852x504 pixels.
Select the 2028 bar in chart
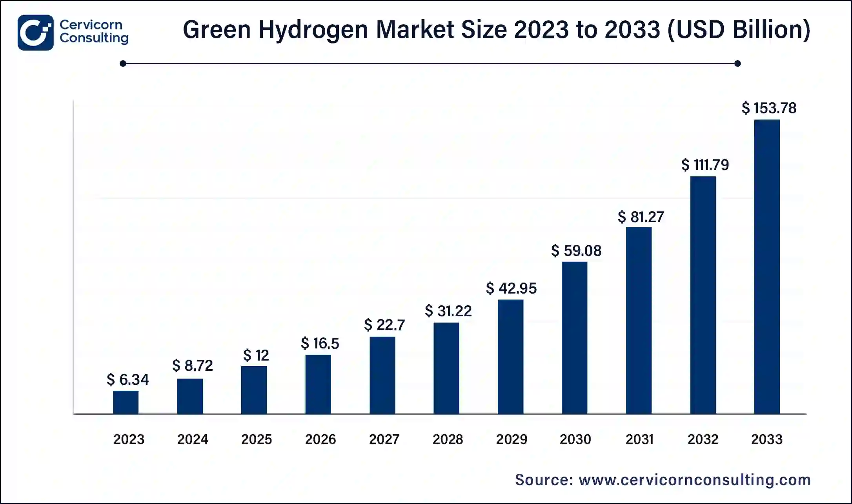click(x=446, y=368)
